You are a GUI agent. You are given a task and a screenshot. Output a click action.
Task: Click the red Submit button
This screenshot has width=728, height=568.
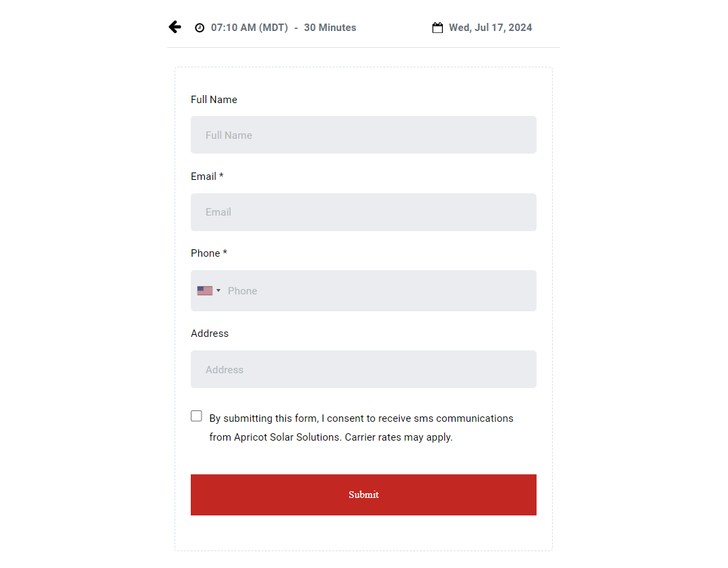(363, 495)
